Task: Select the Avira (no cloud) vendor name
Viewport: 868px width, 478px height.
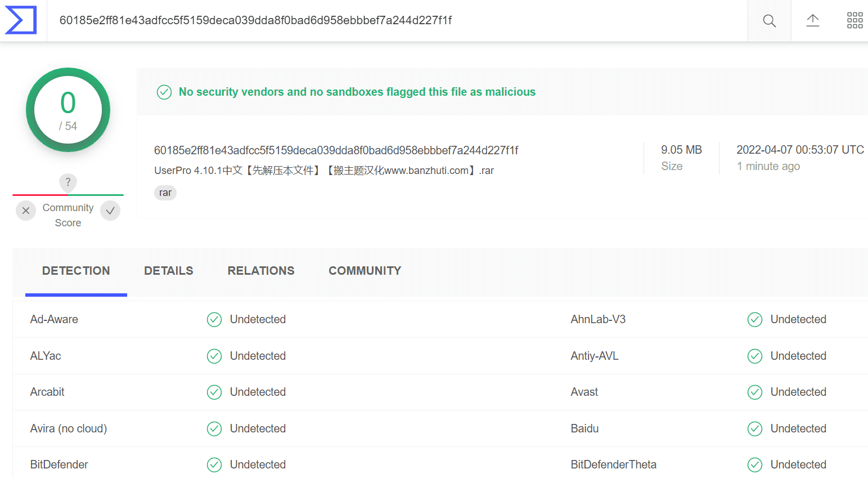Action: [69, 428]
